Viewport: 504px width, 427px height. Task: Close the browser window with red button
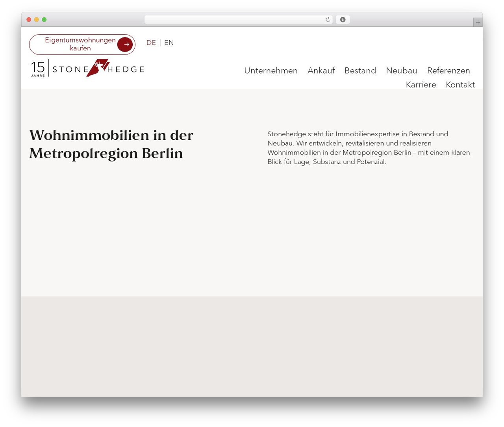pos(29,20)
